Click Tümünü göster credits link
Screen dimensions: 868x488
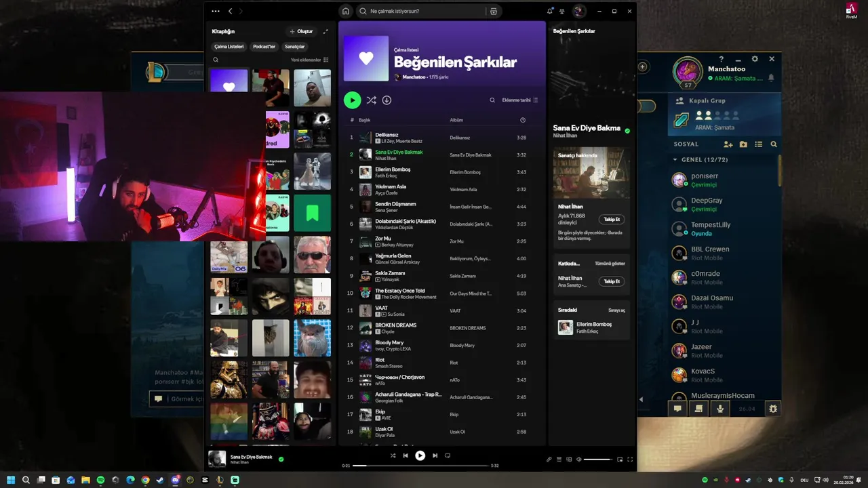[x=610, y=264]
